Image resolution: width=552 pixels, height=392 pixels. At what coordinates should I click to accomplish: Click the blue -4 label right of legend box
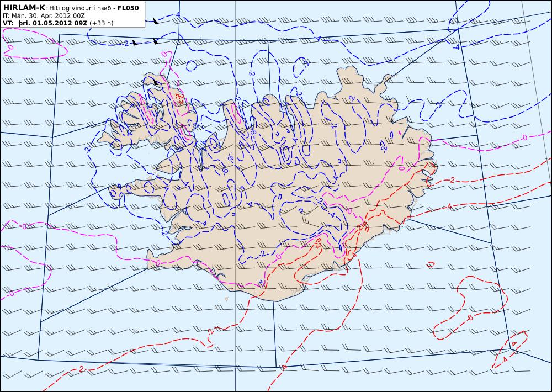(x=178, y=15)
